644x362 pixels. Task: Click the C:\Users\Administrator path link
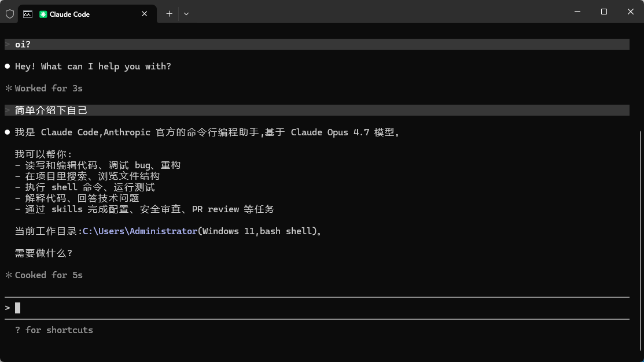coord(140,231)
